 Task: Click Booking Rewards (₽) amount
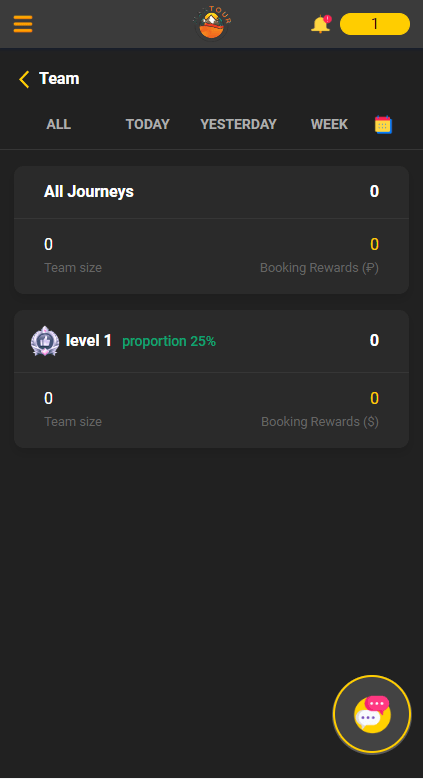coord(374,244)
